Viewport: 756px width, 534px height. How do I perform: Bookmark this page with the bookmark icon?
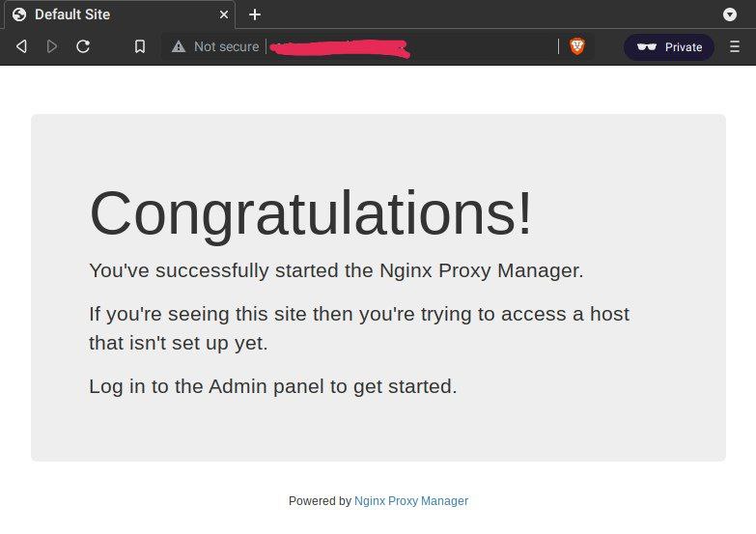point(140,46)
